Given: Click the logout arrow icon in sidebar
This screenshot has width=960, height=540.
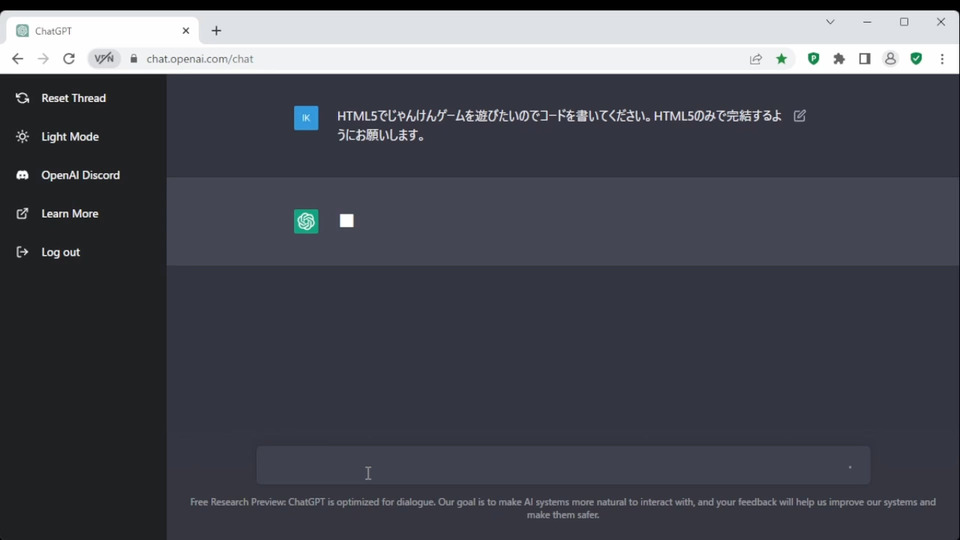Looking at the screenshot, I should point(22,252).
